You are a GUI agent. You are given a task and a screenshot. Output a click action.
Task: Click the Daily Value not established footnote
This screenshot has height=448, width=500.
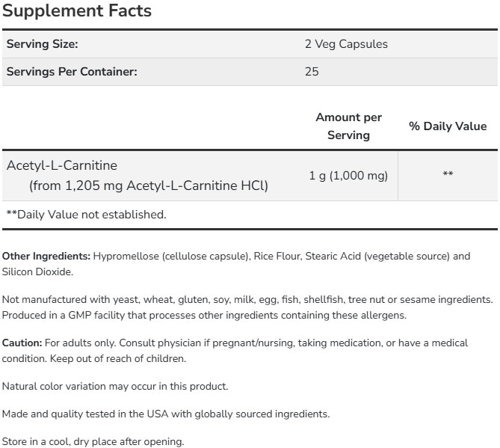[x=86, y=215]
